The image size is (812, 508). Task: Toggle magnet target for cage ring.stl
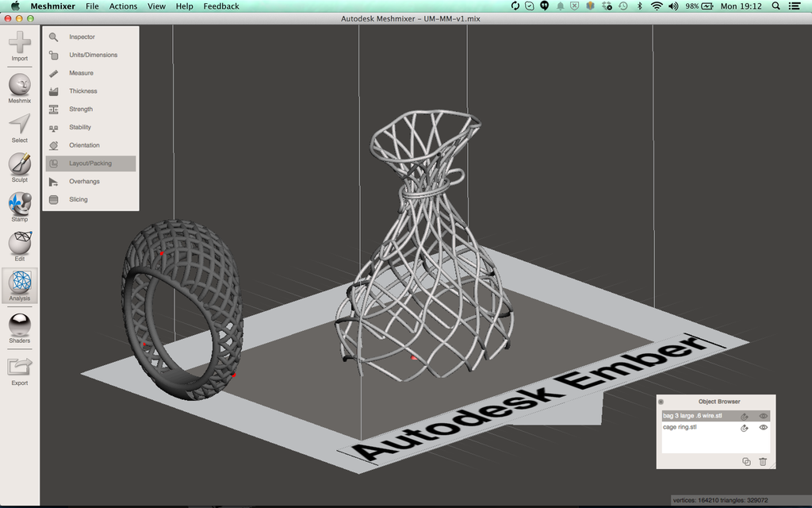tap(744, 428)
